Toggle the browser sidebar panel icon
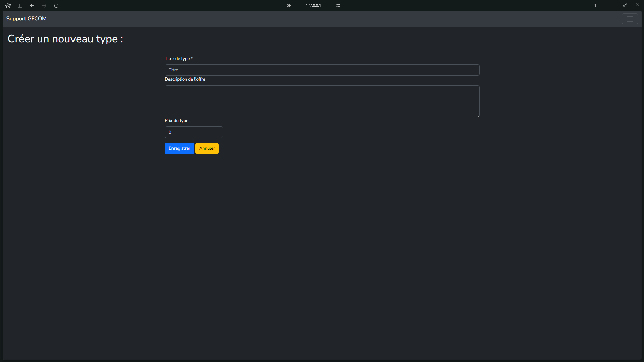 pos(20,6)
